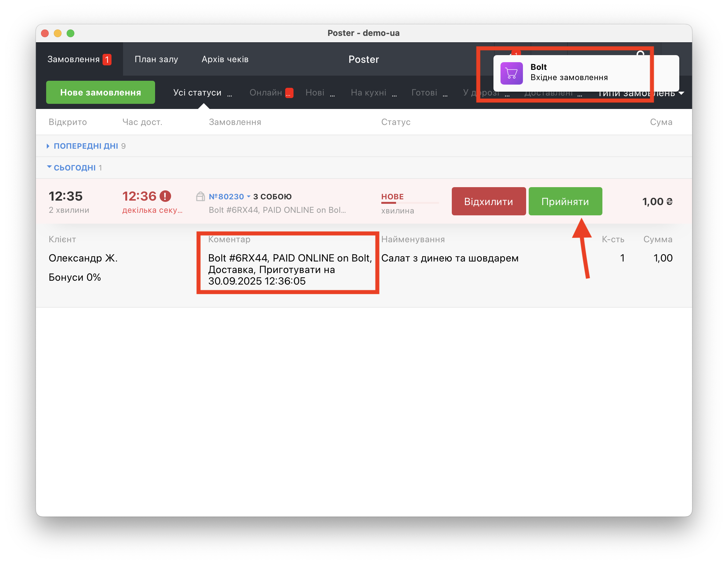
Task: Click the macOS yellow minimize button
Action: click(58, 33)
